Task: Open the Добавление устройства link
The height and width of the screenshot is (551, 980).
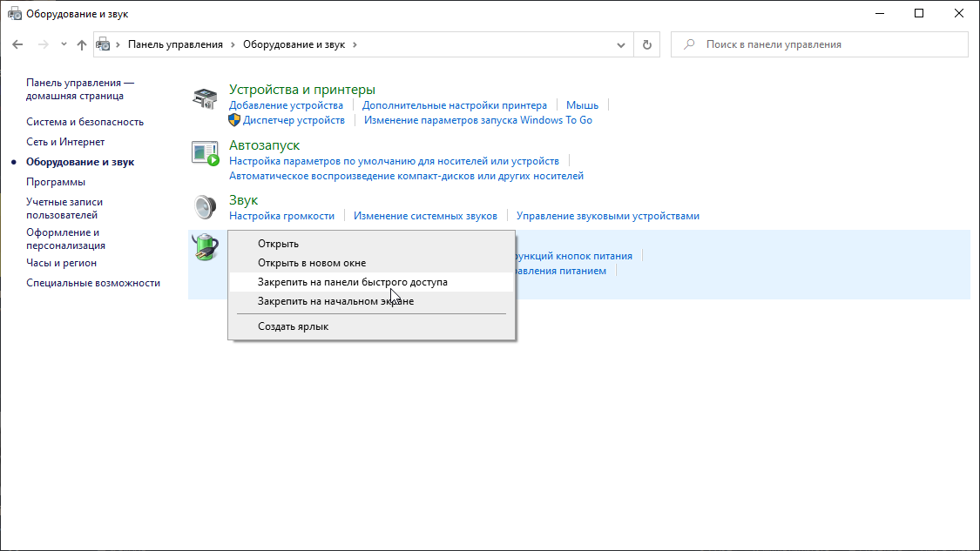Action: 286,105
